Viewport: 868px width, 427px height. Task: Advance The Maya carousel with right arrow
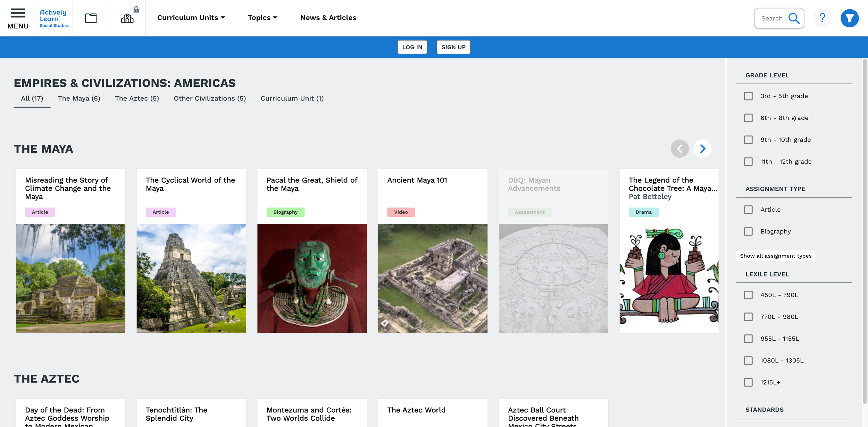pyautogui.click(x=702, y=149)
